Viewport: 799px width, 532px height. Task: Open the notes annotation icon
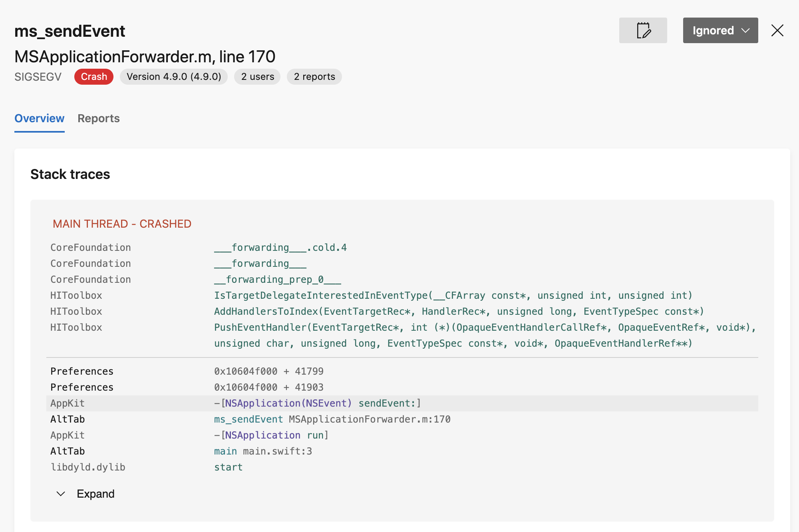pyautogui.click(x=643, y=30)
